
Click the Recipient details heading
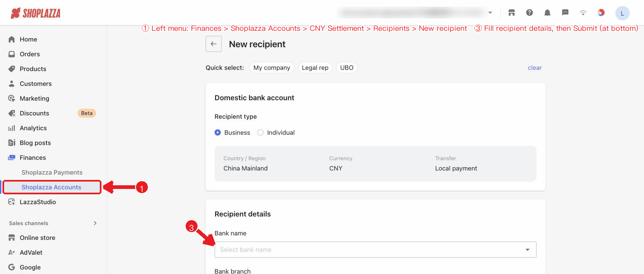tap(243, 214)
